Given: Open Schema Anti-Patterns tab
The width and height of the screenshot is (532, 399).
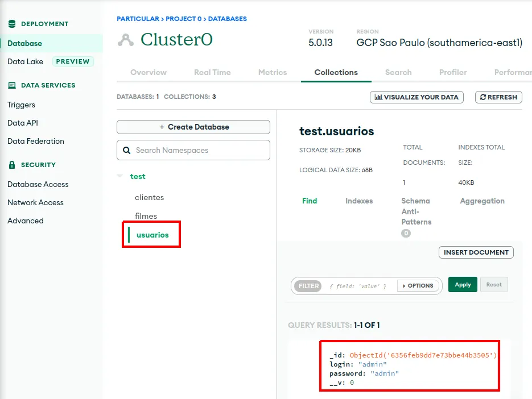Looking at the screenshot, I should pyautogui.click(x=416, y=211).
